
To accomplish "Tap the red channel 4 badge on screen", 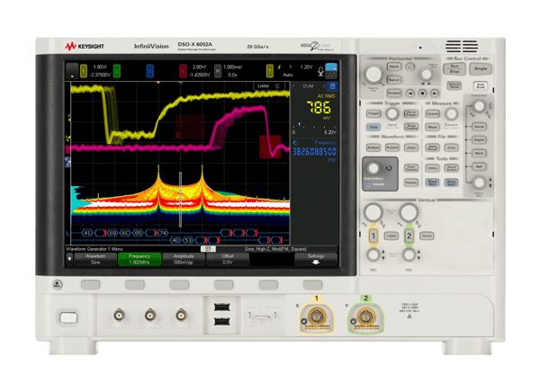I will click(183, 71).
